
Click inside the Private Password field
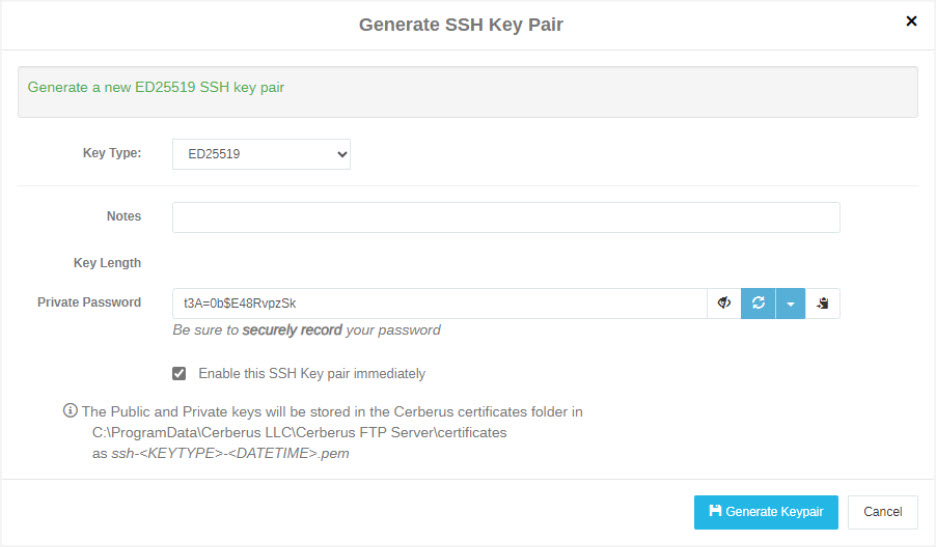click(440, 303)
